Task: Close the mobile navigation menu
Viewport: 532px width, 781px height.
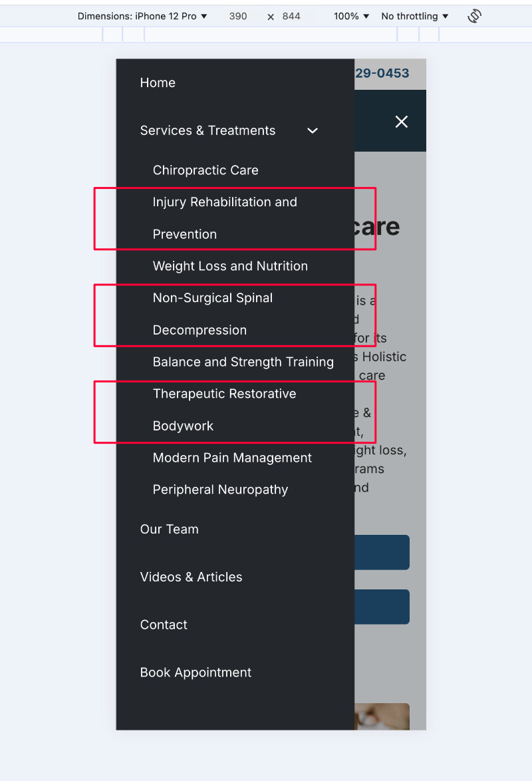Action: pos(402,122)
